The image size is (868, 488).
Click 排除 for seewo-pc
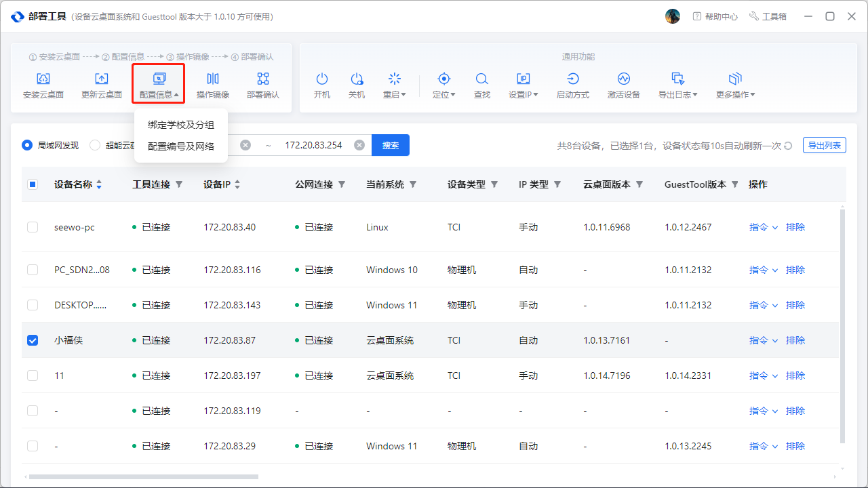(x=795, y=227)
